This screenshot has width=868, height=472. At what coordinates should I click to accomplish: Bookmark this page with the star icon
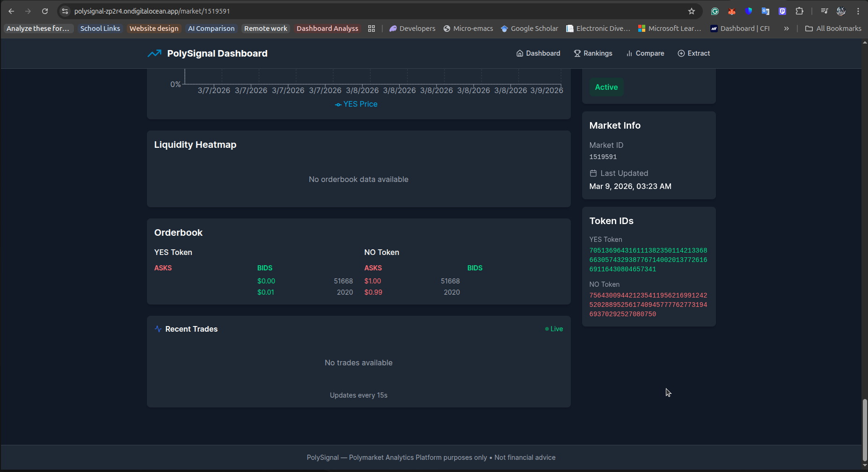[692, 11]
